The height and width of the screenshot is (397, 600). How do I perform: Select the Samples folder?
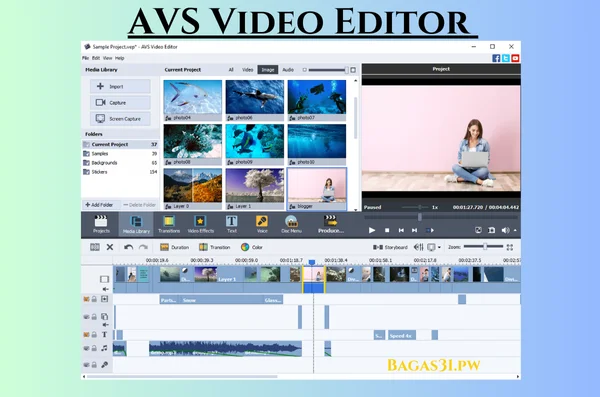[x=120, y=154]
